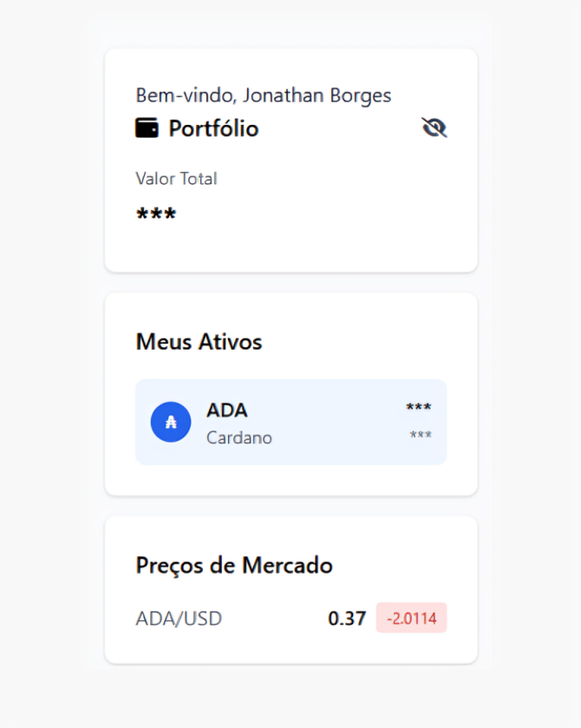Tap the wallet glyph in the Portfólio card

[146, 127]
